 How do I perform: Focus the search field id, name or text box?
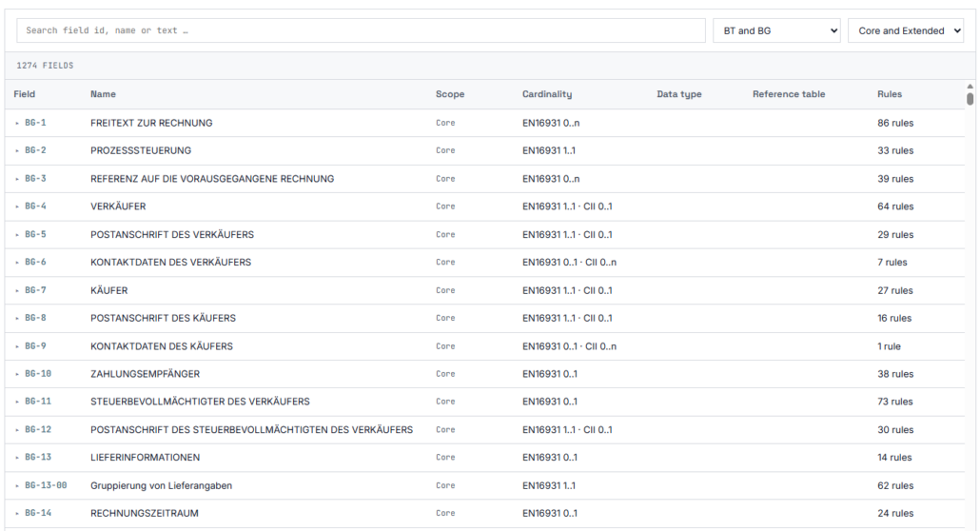point(361,30)
